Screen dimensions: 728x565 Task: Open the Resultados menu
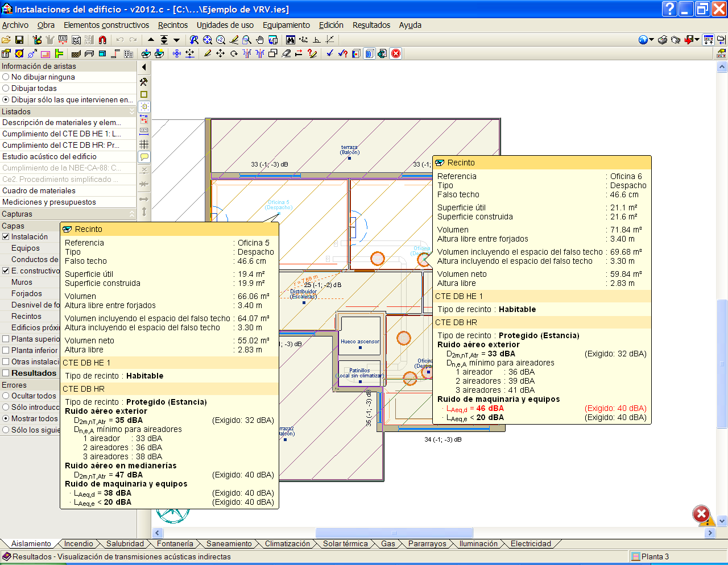coord(371,25)
